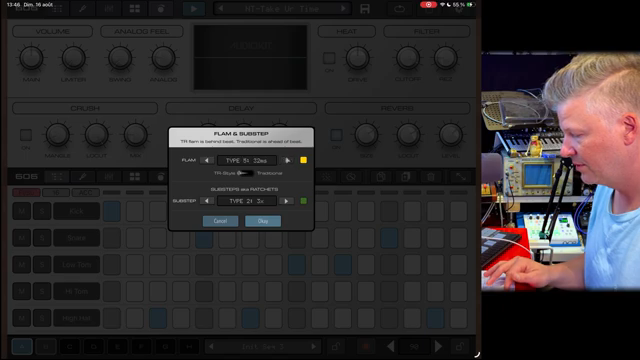Click the copy pattern icon
640x360 pixels.
(x=381, y=176)
